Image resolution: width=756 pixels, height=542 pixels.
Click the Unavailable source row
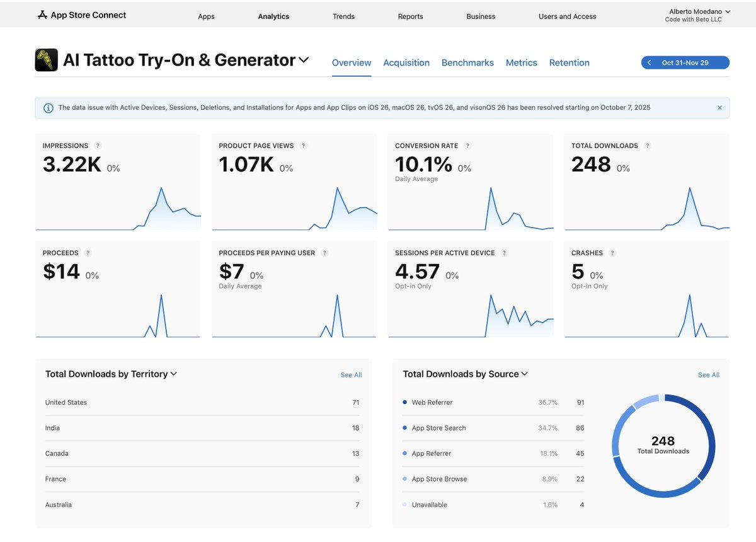coord(493,505)
